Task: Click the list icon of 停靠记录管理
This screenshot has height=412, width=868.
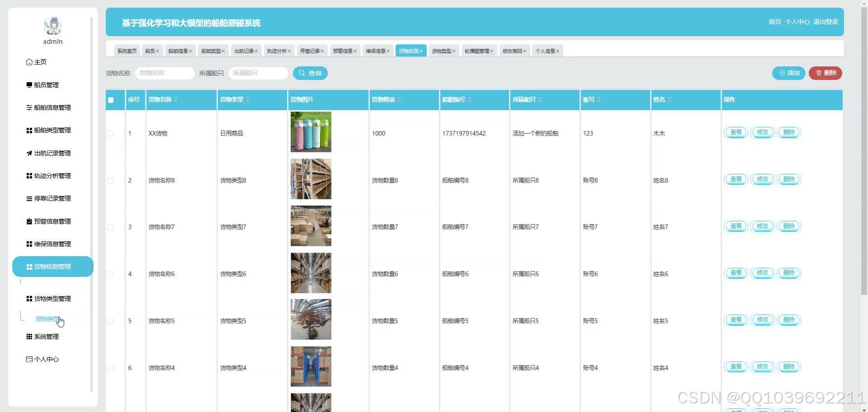Action: coord(29,198)
